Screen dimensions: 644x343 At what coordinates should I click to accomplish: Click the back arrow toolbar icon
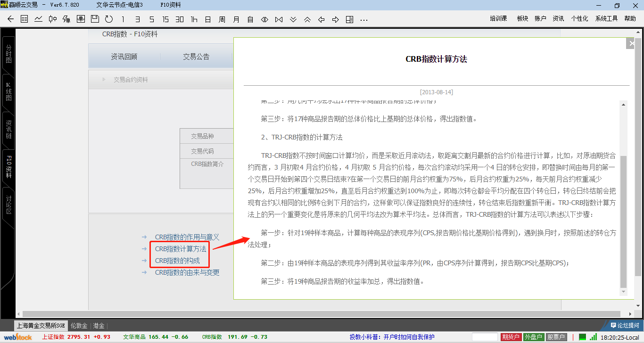pos(10,19)
